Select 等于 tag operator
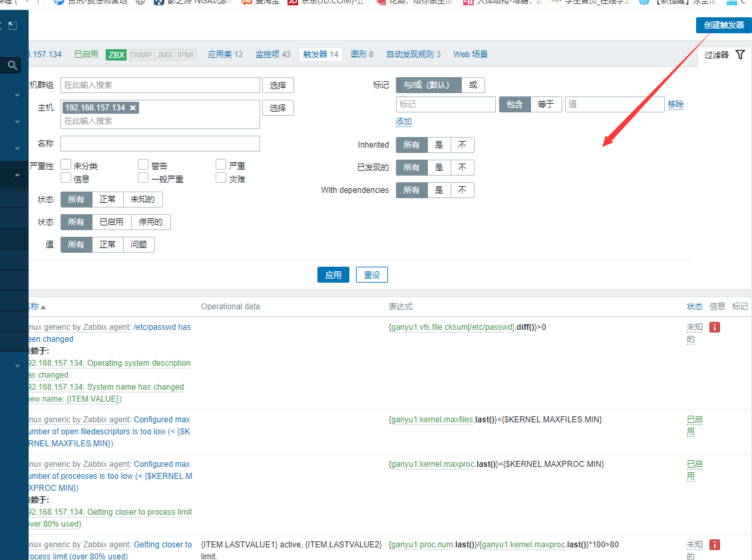The width and height of the screenshot is (752, 560). [x=546, y=104]
